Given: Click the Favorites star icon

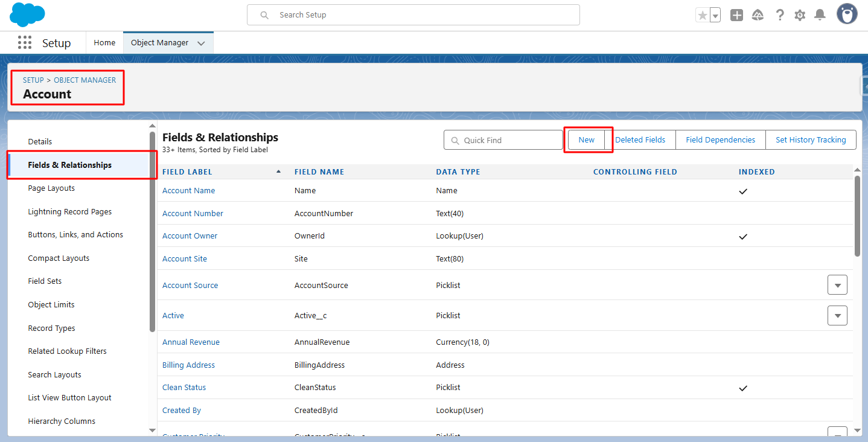Looking at the screenshot, I should pyautogui.click(x=703, y=16).
